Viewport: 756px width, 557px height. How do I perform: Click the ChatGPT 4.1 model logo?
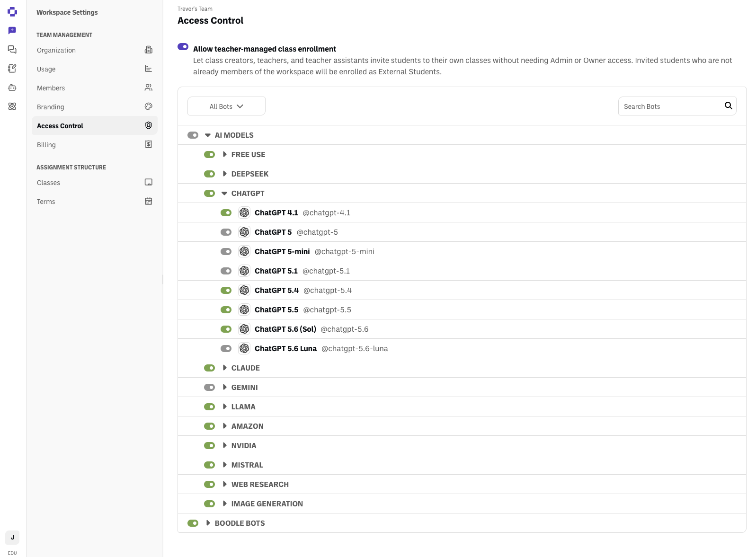pyautogui.click(x=244, y=212)
